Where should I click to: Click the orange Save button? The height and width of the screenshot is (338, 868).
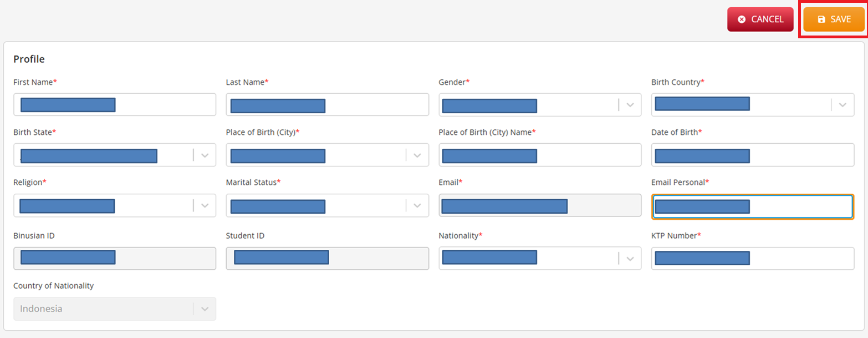coord(834,19)
